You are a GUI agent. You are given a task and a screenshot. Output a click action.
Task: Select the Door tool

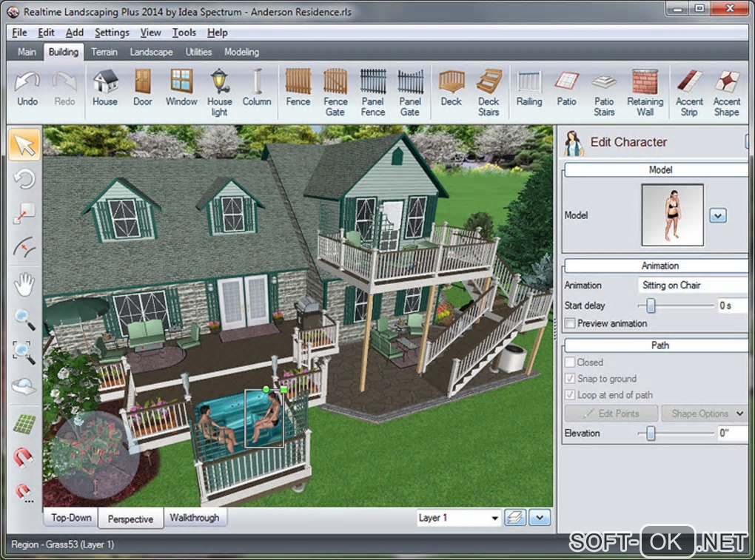[x=143, y=88]
